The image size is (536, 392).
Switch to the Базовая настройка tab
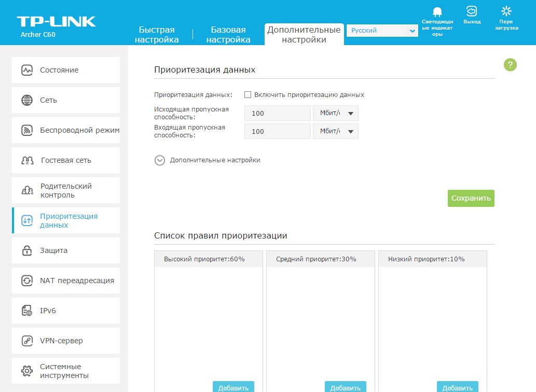point(228,35)
